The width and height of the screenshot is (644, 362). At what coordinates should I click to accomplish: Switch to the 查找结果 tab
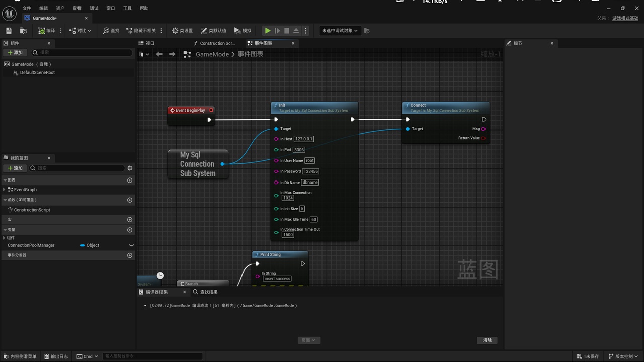coord(205,292)
